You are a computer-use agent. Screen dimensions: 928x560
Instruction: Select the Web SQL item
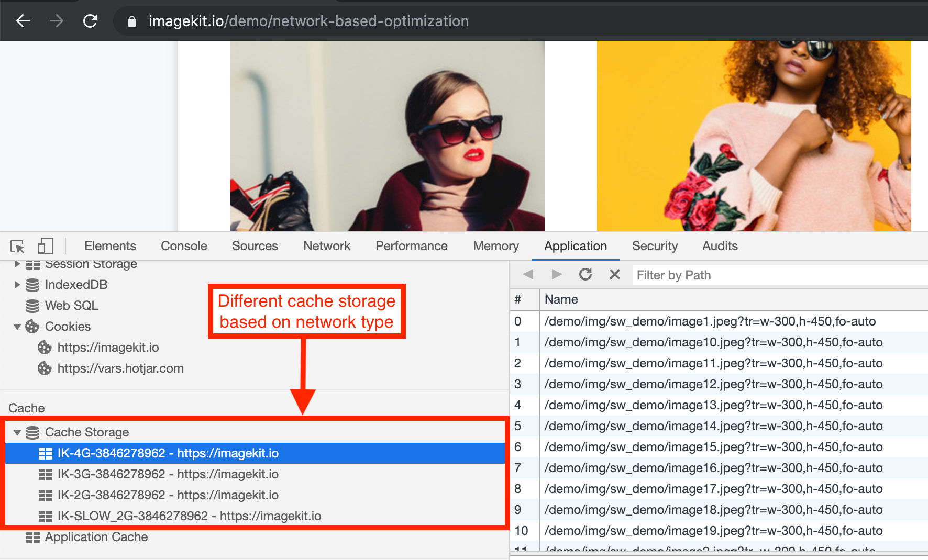[x=72, y=306]
